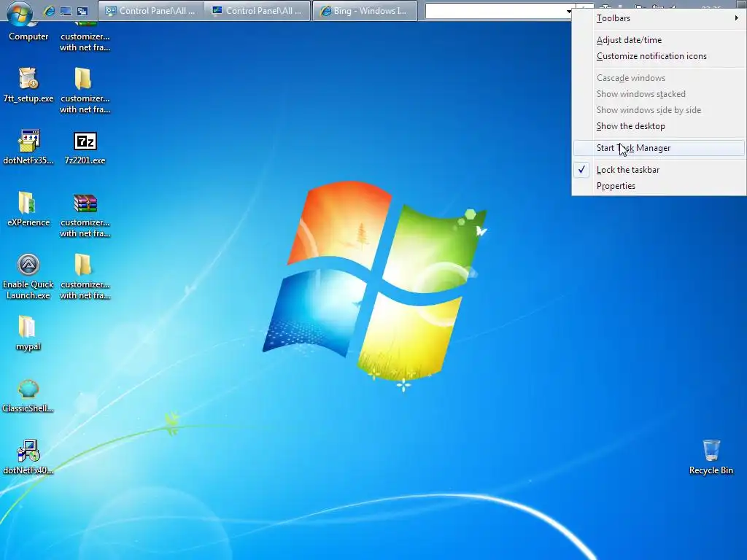Select the dotNetFx40 installer icon
The image size is (747, 560).
click(x=28, y=457)
